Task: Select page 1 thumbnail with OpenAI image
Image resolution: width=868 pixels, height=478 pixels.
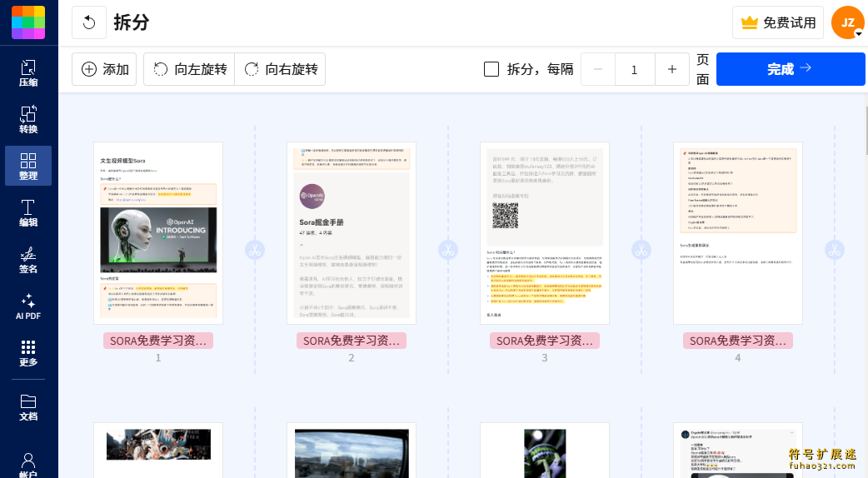Action: (x=158, y=233)
